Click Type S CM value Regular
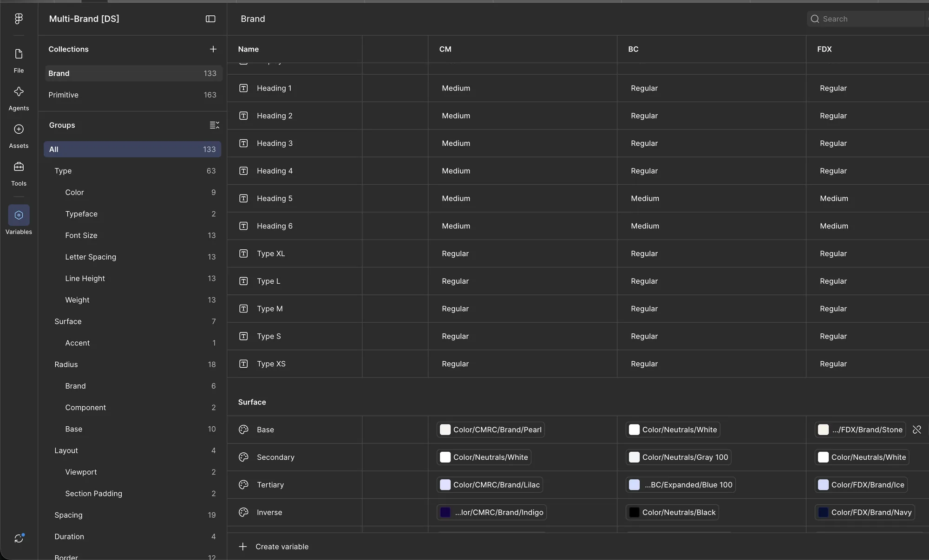Screen dimensions: 929x560 tap(455, 336)
